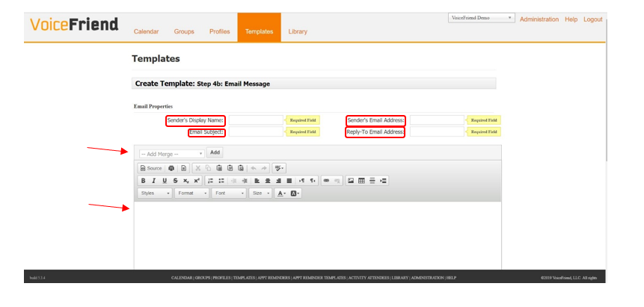Open the Styles dropdown
644x307 pixels.
pos(155,193)
